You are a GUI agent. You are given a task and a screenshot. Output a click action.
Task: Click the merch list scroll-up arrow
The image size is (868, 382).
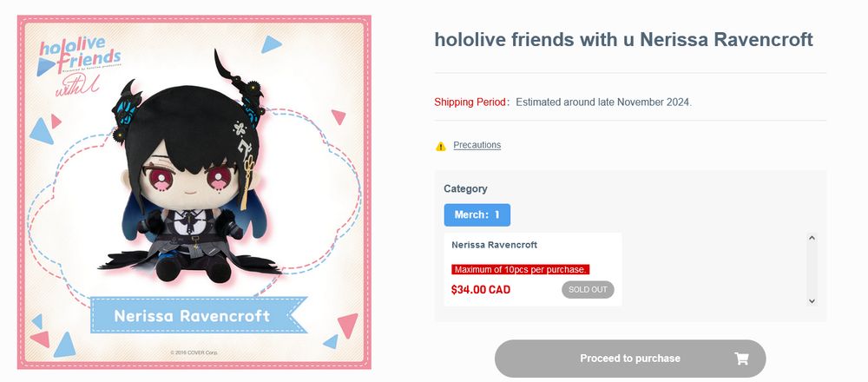(x=812, y=238)
